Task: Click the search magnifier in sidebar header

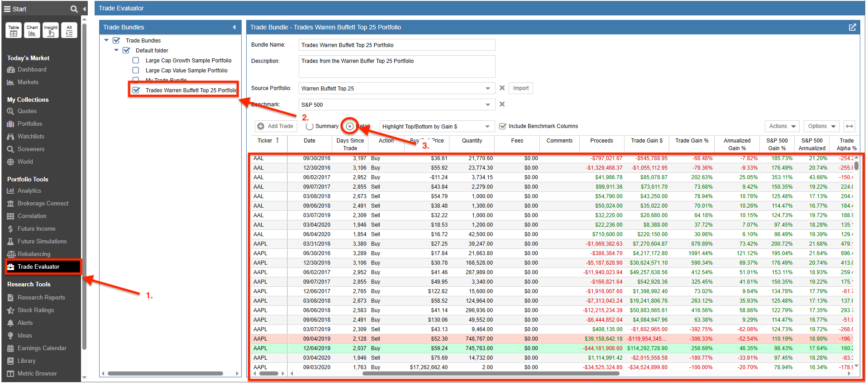Action: [x=74, y=9]
